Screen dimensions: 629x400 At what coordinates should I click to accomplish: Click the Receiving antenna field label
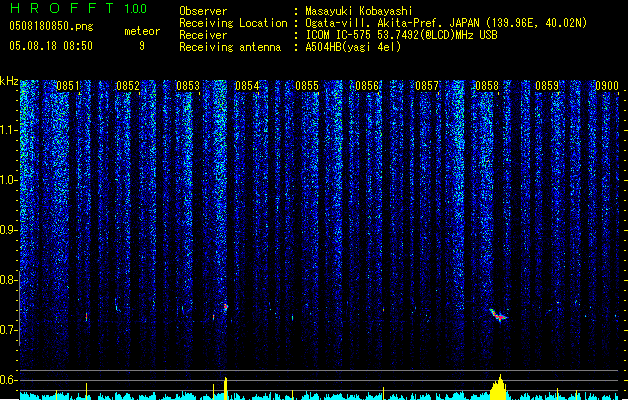(230, 47)
